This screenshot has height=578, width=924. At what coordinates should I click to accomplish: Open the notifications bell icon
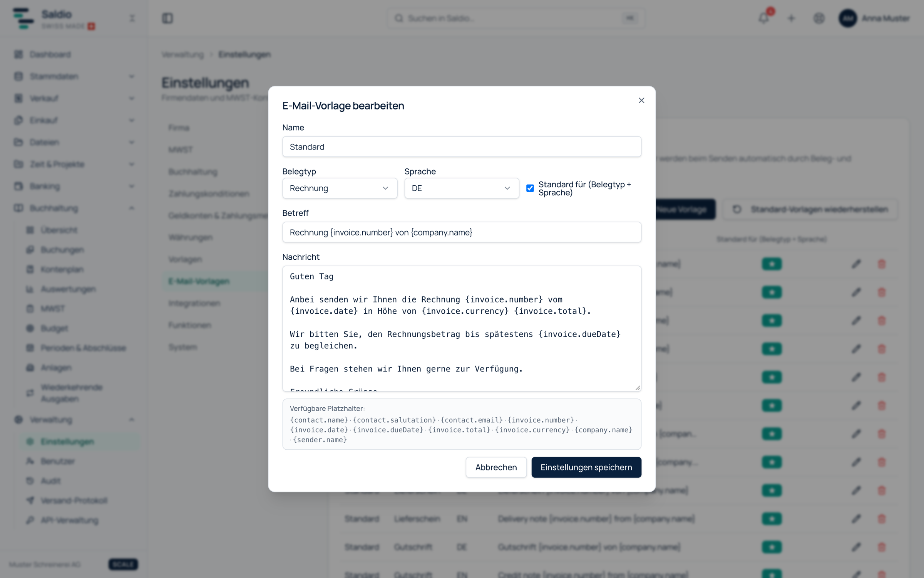[x=763, y=18]
